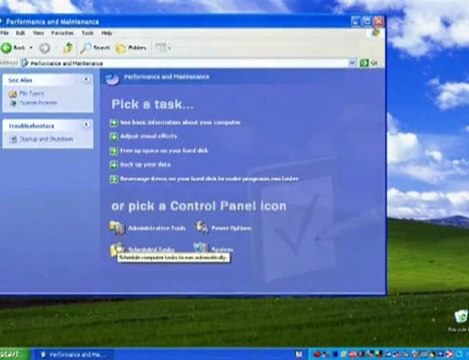The width and height of the screenshot is (469, 360).
Task: Click the Start button on taskbar
Action: [x=14, y=354]
